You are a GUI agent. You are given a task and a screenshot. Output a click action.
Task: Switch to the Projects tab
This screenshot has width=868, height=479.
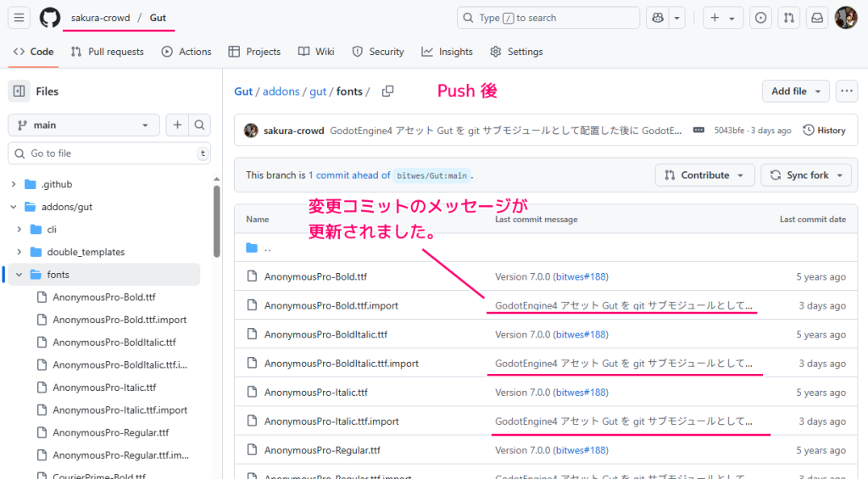pos(254,52)
